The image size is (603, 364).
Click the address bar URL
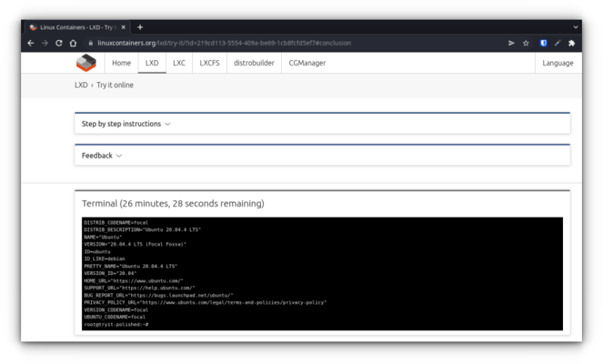(224, 43)
